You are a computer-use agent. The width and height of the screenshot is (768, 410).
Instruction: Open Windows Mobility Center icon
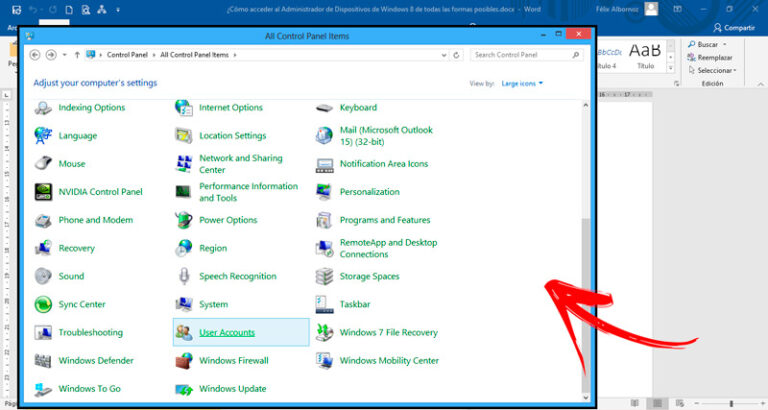(x=324, y=361)
